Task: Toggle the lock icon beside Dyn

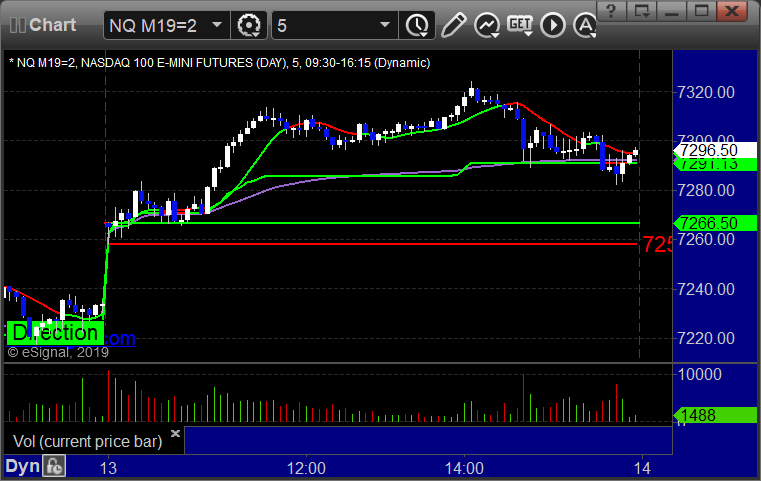Action: pyautogui.click(x=54, y=466)
